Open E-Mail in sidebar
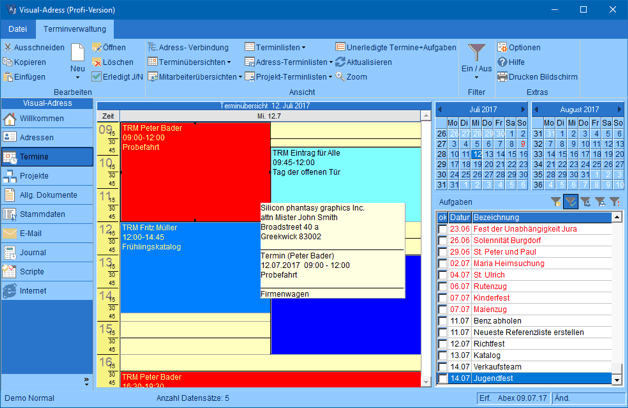Image resolution: width=628 pixels, height=408 pixels. click(47, 233)
